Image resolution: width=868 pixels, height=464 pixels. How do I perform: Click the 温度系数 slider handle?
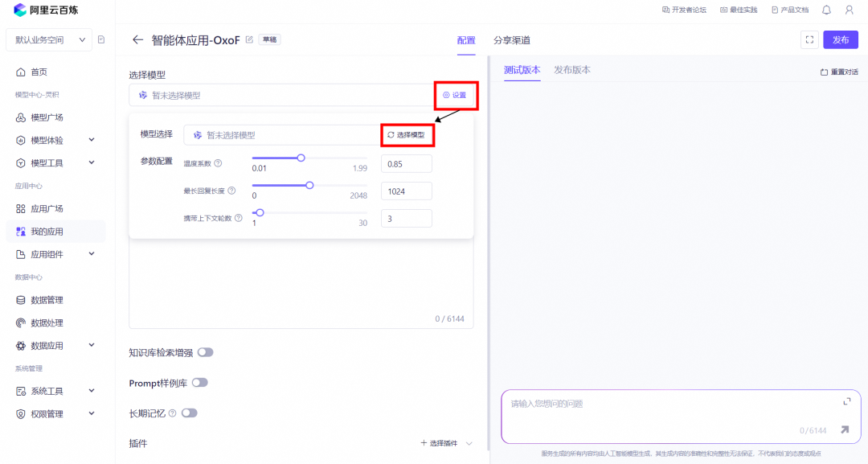pos(301,158)
